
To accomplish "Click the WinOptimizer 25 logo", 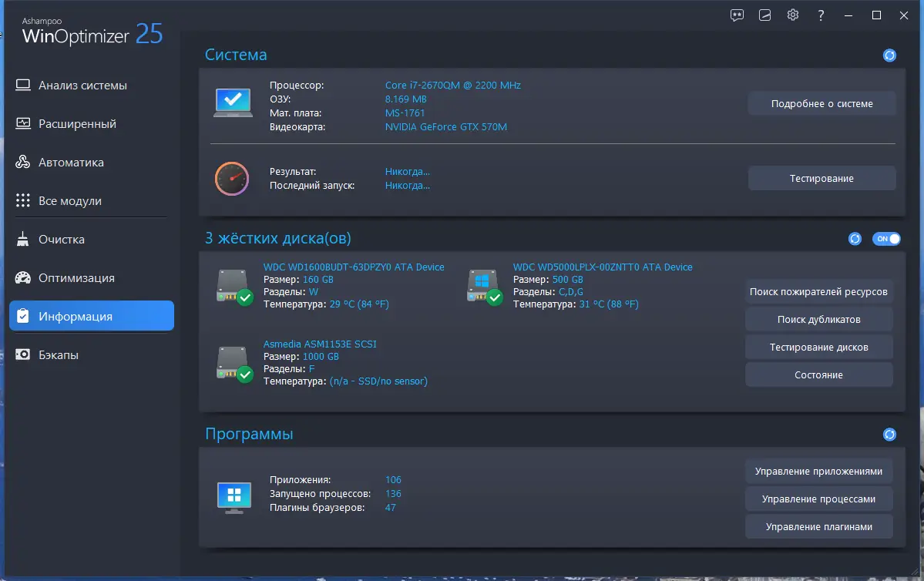I will (x=92, y=32).
